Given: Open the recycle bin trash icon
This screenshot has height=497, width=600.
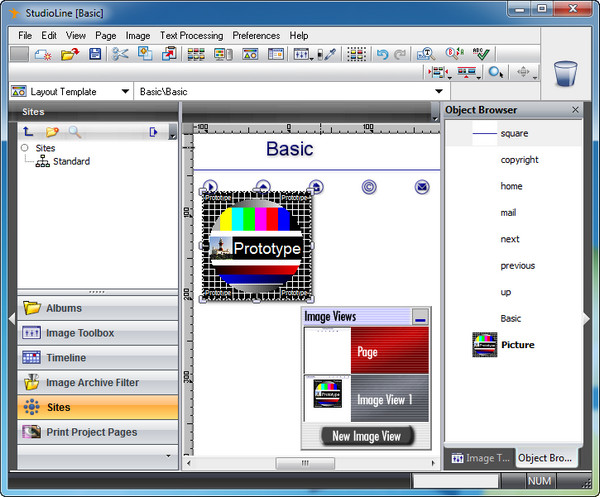Looking at the screenshot, I should coord(565,73).
